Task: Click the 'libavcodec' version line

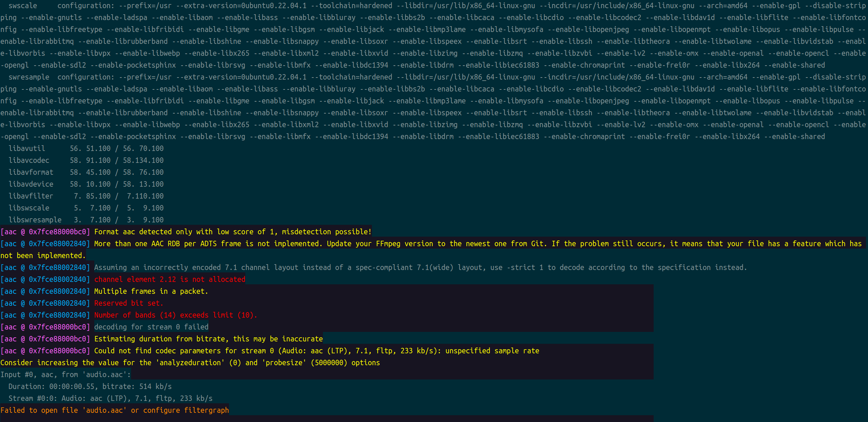Action: point(86,161)
